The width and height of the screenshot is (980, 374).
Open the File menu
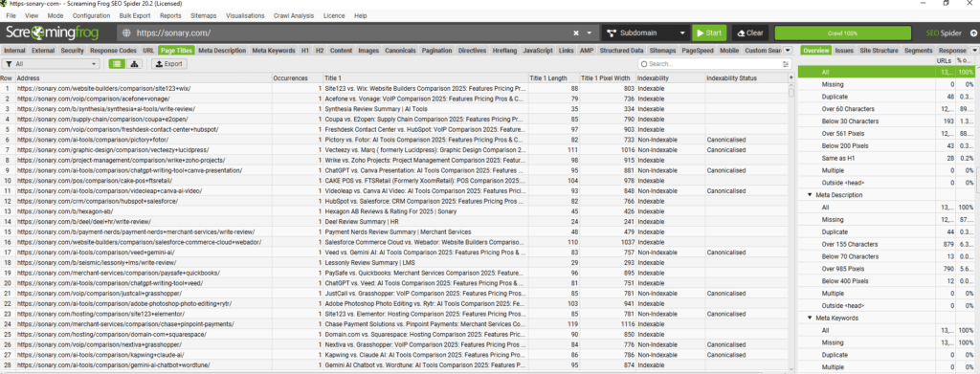(x=11, y=15)
